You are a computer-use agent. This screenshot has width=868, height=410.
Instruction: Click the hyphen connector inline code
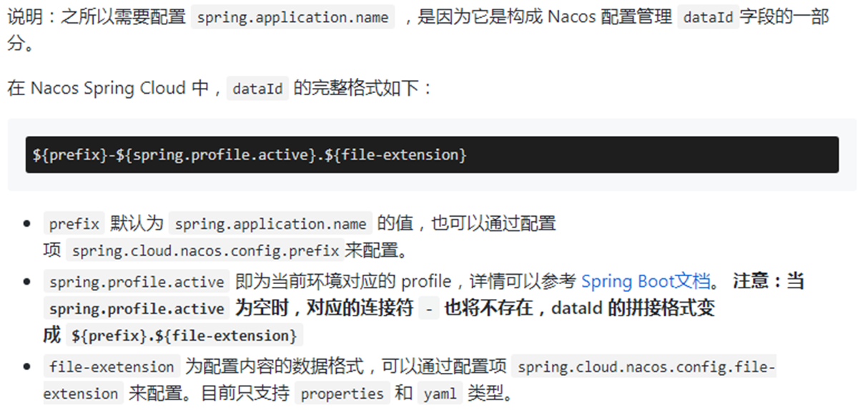428,309
